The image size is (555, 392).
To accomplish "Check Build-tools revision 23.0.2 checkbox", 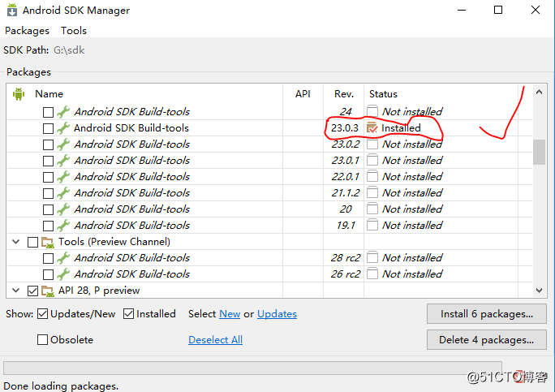I will pyautogui.click(x=48, y=144).
